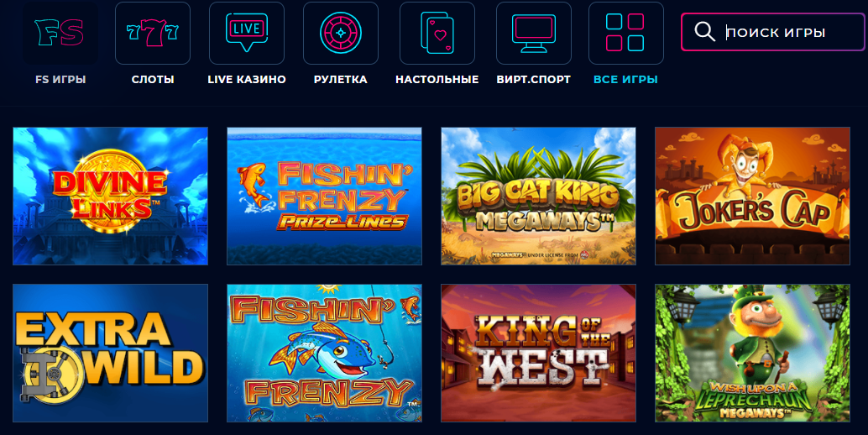Open the LIVE casino speech-bubble icon
The width and height of the screenshot is (868, 435).
(247, 34)
